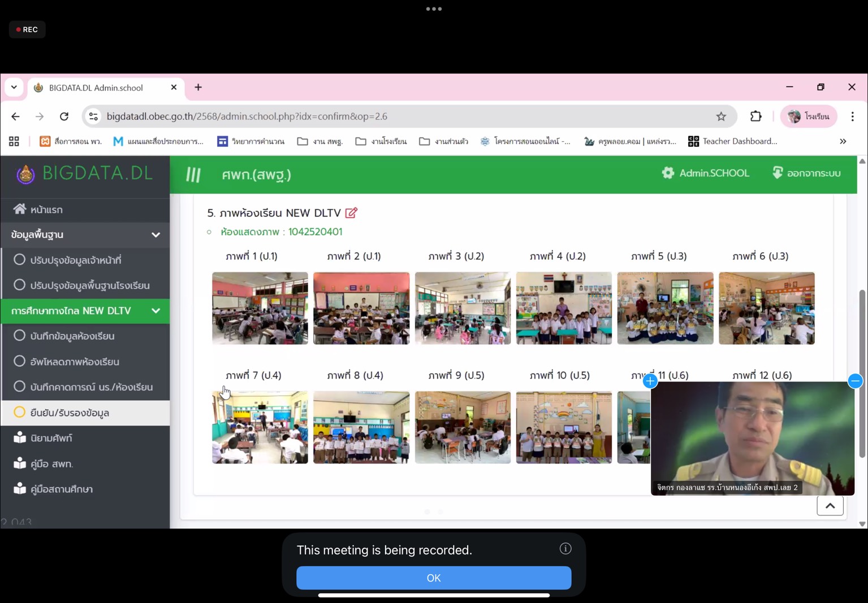The image size is (868, 603).
Task: Select อัพโหลดภาพห้องเรียน radio option
Action: point(20,361)
